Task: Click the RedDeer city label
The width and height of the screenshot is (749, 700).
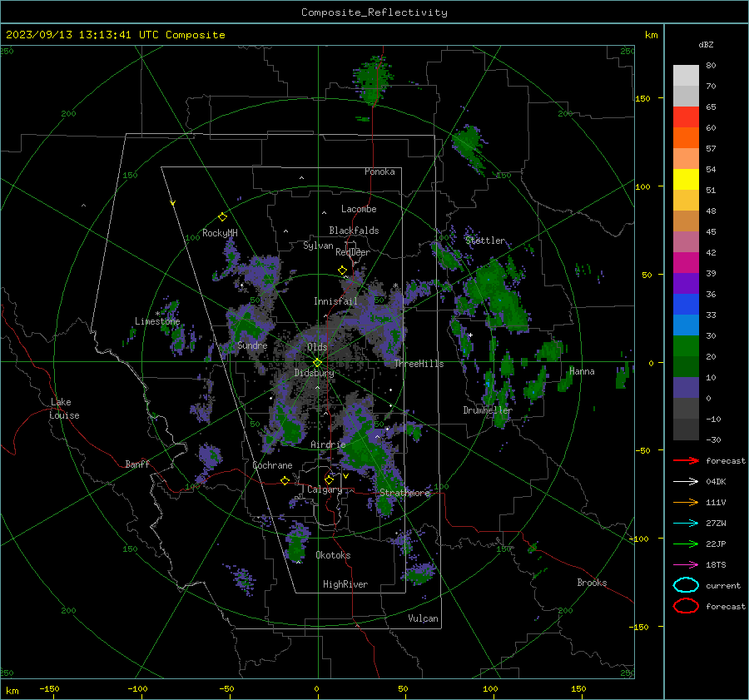Action: point(353,252)
